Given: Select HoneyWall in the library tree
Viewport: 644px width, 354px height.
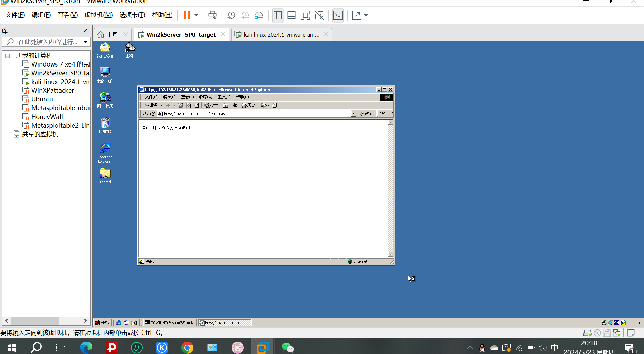Looking at the screenshot, I should click(x=43, y=117).
